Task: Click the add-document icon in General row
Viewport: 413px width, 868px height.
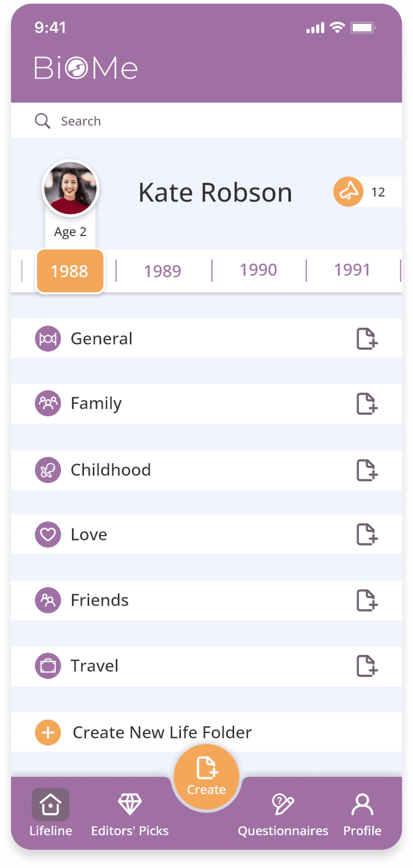Action: point(367,338)
